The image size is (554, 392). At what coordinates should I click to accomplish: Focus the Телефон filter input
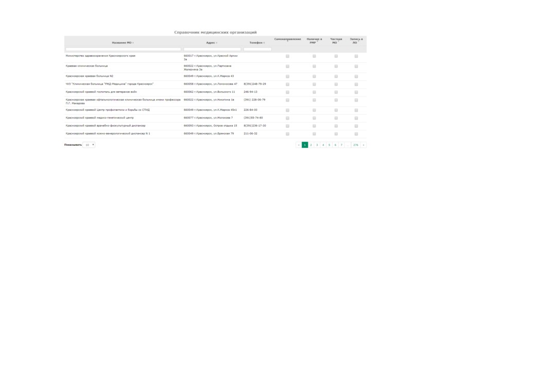coord(257,49)
